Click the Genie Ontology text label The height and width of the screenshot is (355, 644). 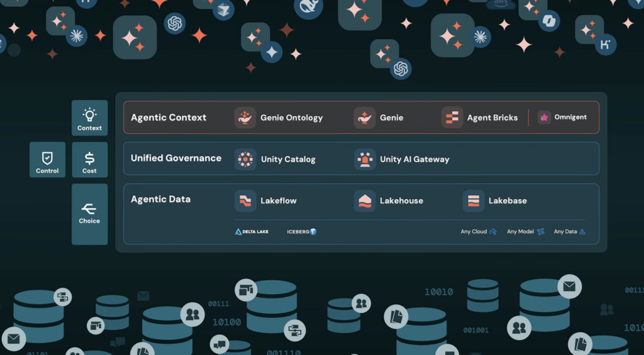pyautogui.click(x=292, y=118)
